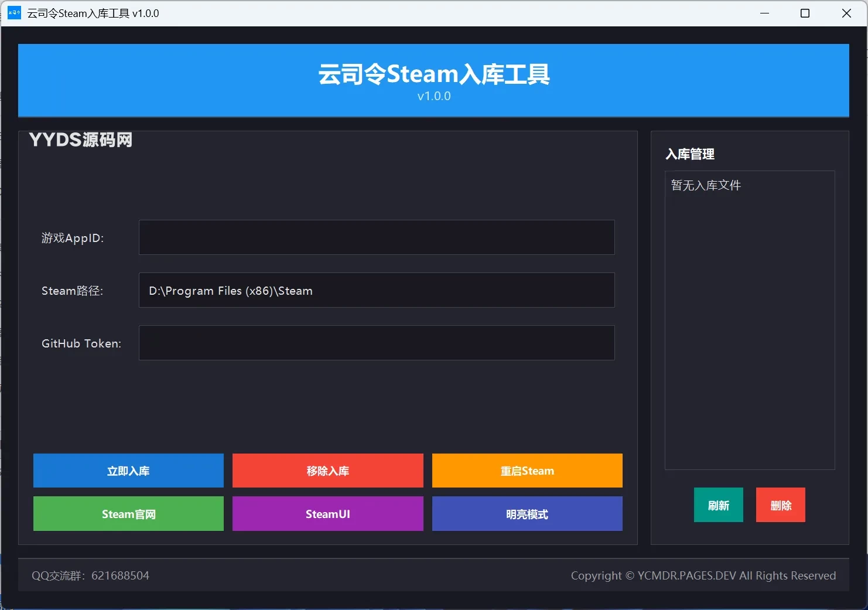
Task: Enable 明亮模式 light mode
Action: pyautogui.click(x=527, y=514)
